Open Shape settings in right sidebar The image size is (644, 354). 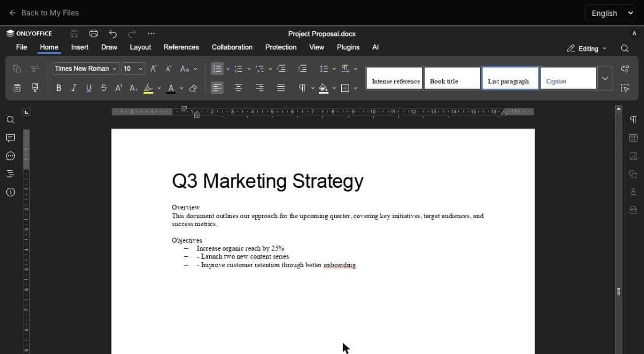click(633, 174)
